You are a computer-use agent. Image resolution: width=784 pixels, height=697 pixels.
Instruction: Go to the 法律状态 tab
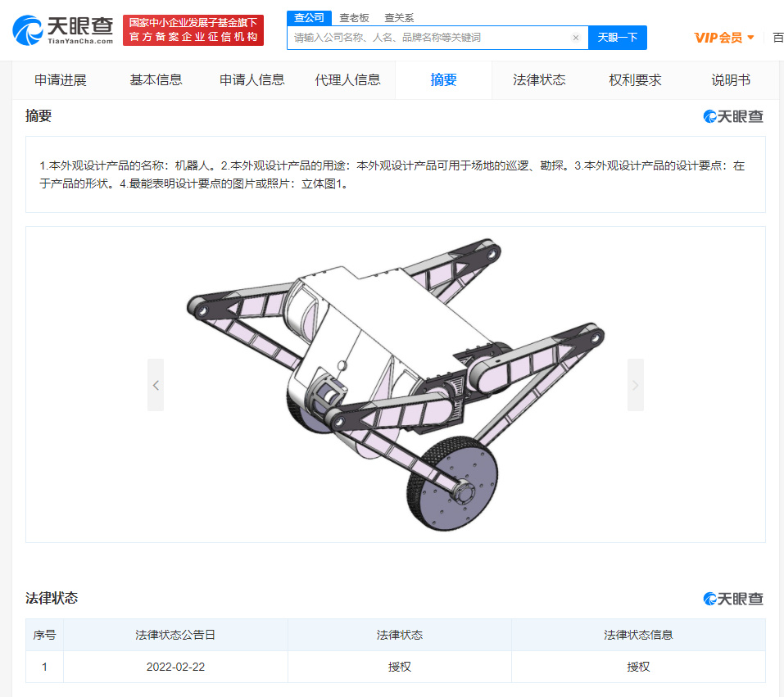[539, 80]
